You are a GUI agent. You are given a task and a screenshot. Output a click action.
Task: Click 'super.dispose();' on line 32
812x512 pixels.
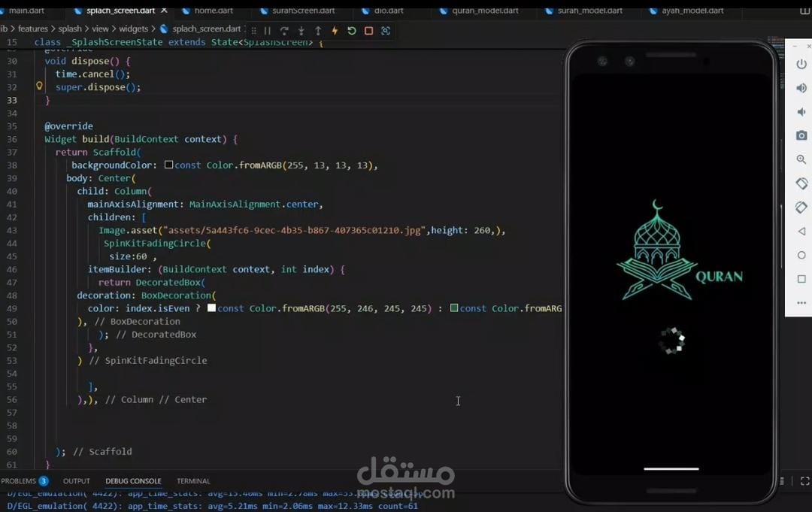(98, 87)
